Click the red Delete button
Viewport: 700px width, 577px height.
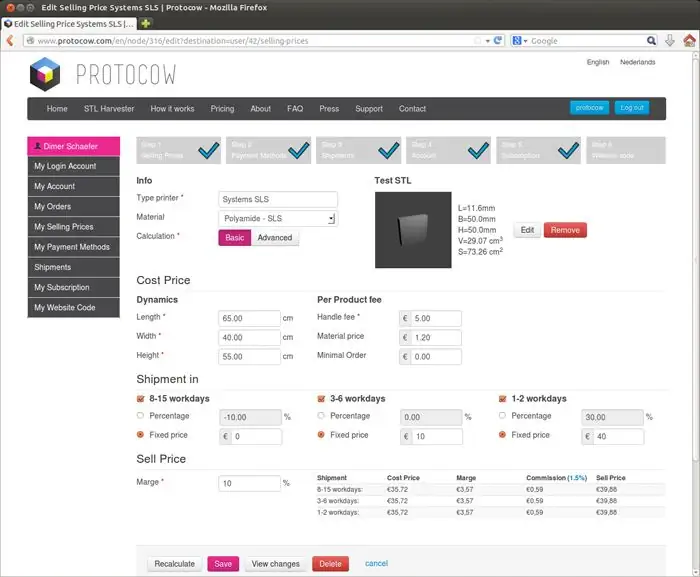pos(330,564)
